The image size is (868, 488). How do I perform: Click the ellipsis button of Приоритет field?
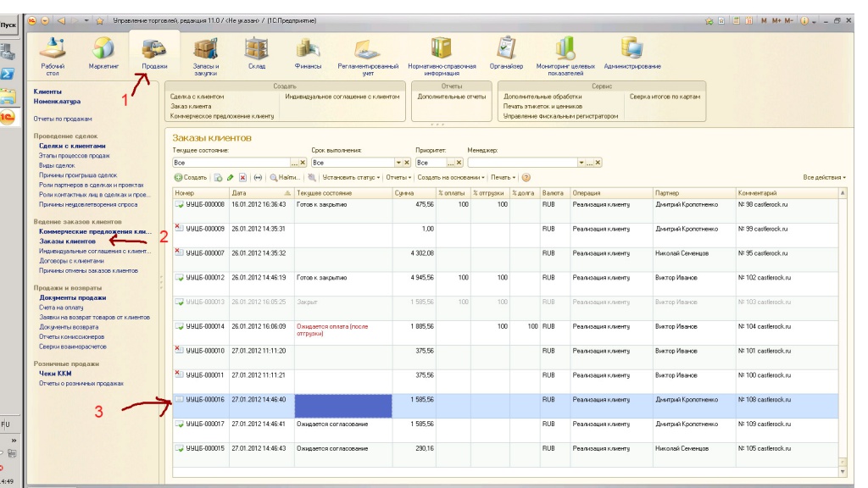coord(451,163)
